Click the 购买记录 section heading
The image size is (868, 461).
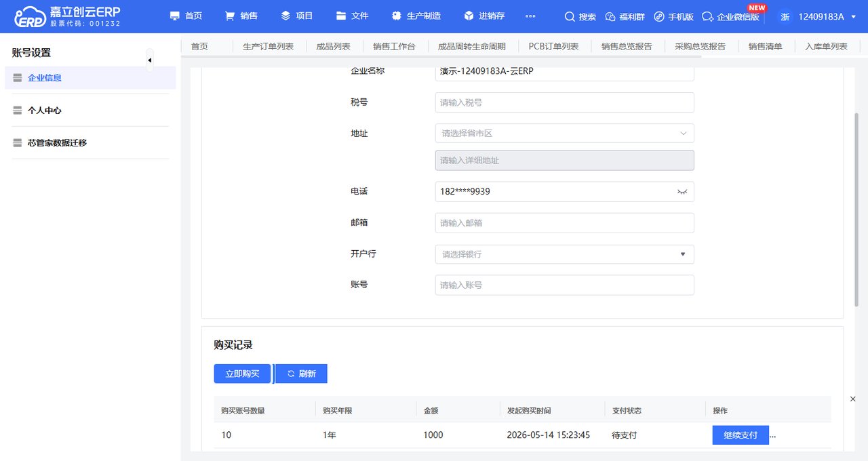click(x=233, y=345)
